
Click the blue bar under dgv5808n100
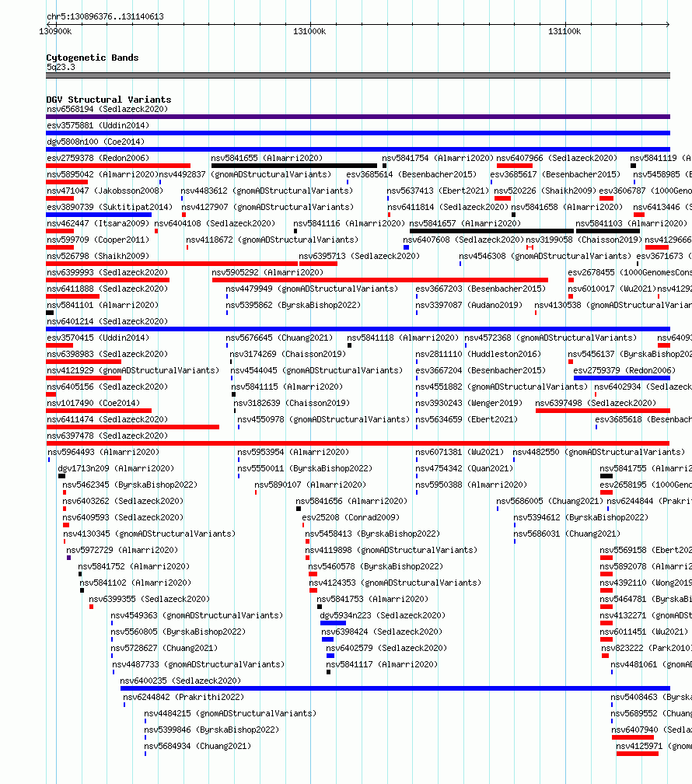click(x=358, y=149)
